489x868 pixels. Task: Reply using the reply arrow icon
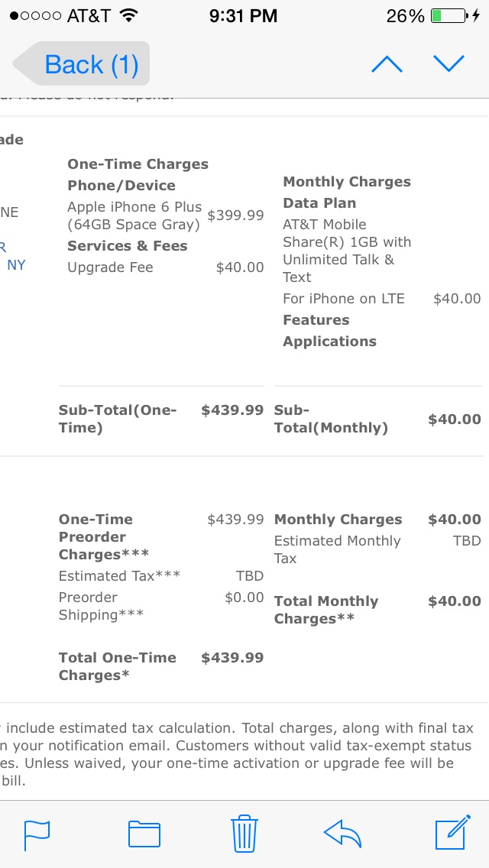point(342,834)
